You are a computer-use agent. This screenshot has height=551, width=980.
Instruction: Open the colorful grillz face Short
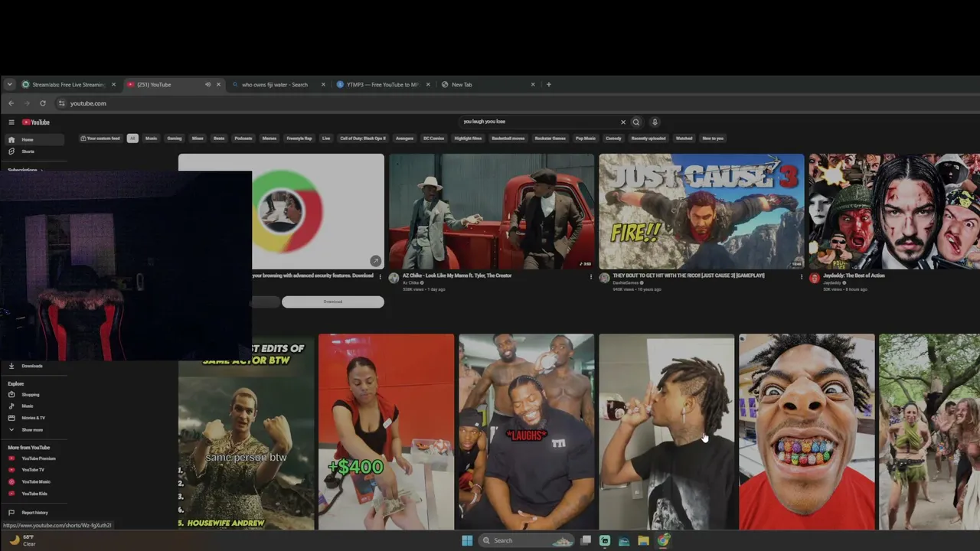coord(806,432)
